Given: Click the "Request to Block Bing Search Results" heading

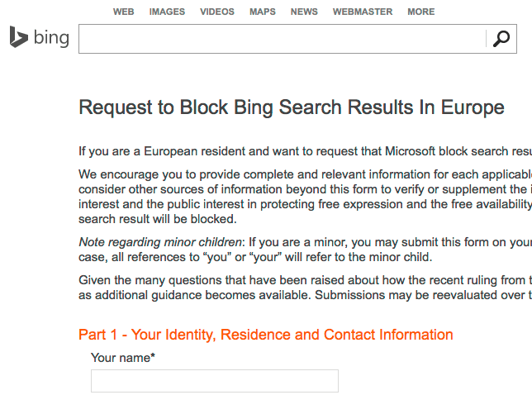Looking at the screenshot, I should 291,107.
